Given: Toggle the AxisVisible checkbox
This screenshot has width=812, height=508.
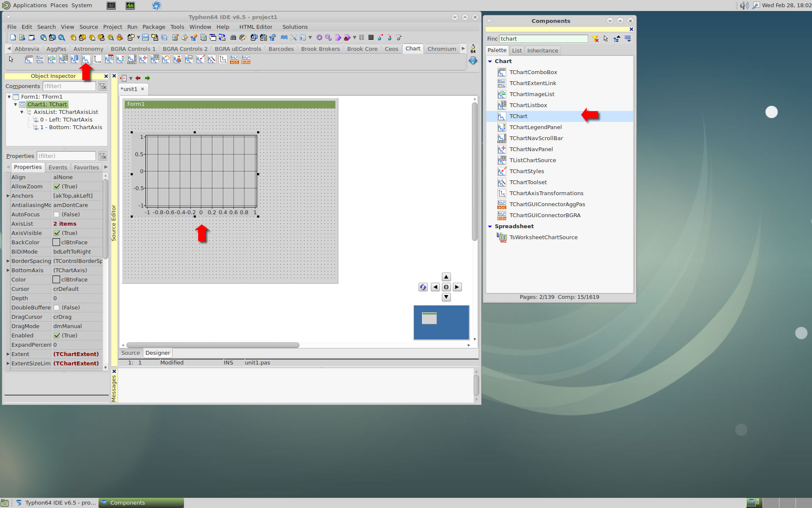Looking at the screenshot, I should pos(57,233).
